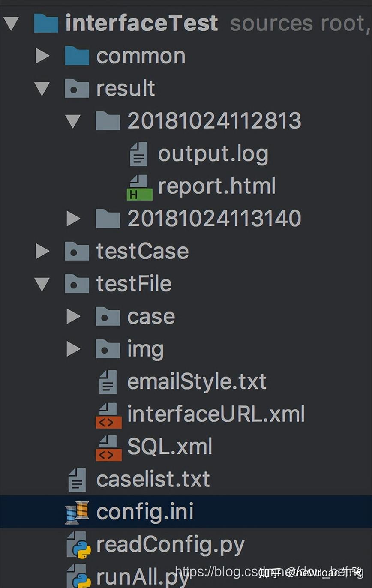Click the output.log file icon
Image resolution: width=372 pixels, height=588 pixels.
(x=139, y=154)
